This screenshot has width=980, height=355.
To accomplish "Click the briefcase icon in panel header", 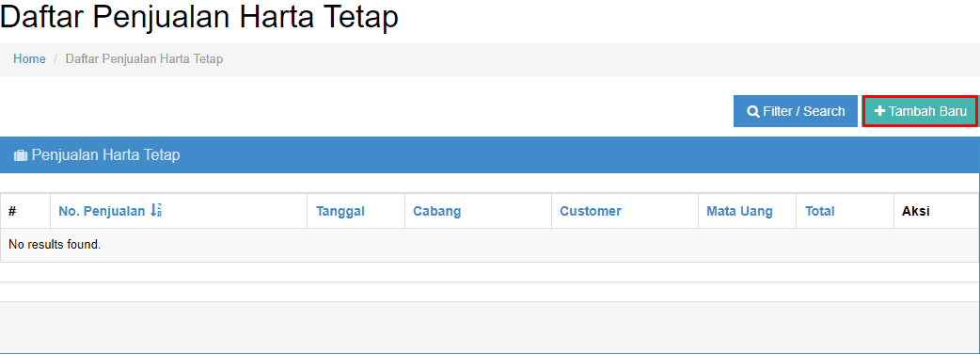I will coord(21,155).
